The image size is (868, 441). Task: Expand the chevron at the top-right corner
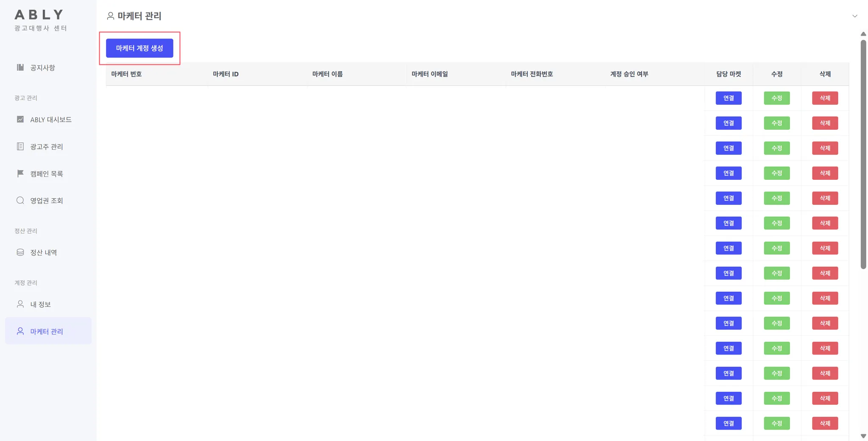click(855, 16)
